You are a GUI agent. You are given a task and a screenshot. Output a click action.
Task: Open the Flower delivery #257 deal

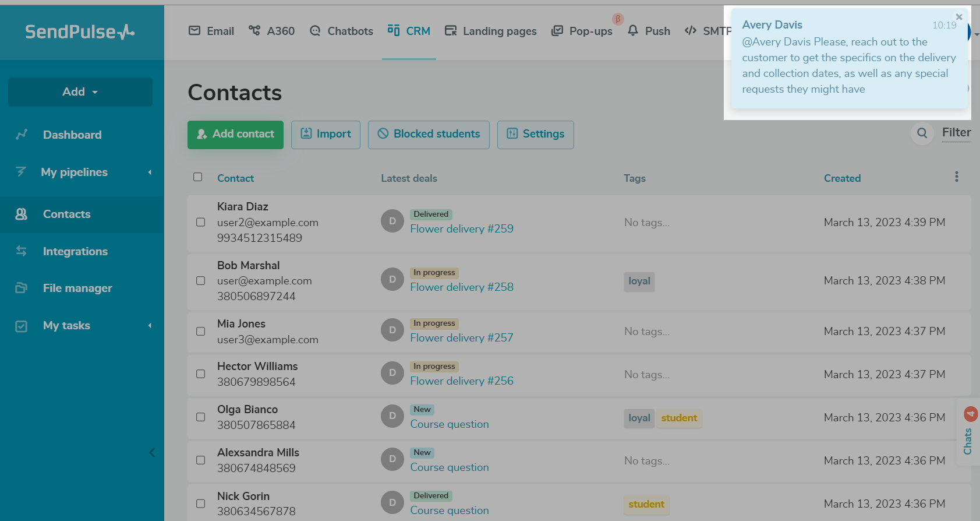462,338
